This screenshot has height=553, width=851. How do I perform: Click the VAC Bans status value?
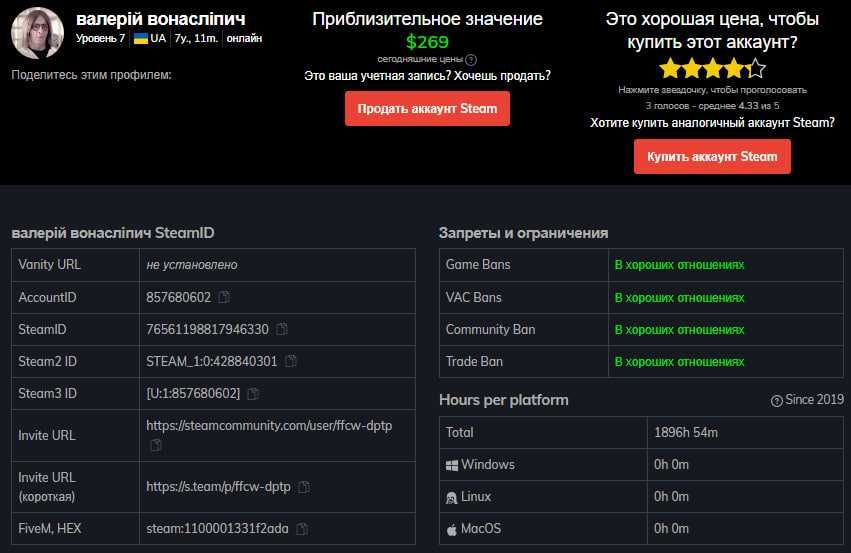(x=679, y=297)
